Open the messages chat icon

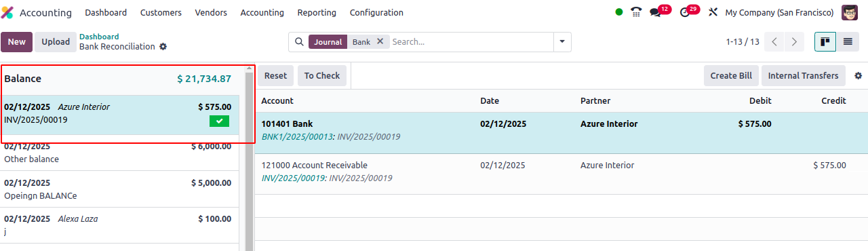(655, 12)
